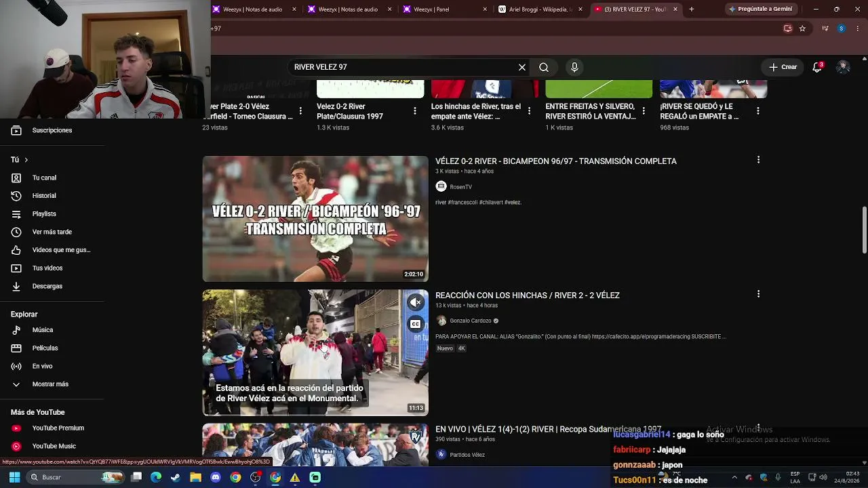Switch to the Ariel Broggi Wikipedia tab
This screenshot has height=488, width=868.
[x=541, y=9]
